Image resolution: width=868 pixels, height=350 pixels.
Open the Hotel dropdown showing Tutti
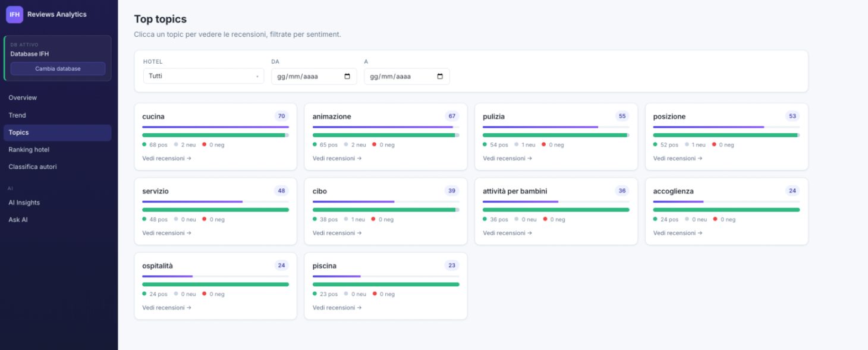(203, 76)
